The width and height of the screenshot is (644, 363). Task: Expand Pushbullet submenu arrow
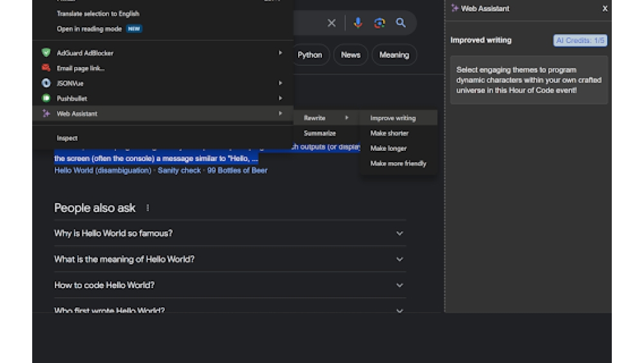[x=280, y=98]
